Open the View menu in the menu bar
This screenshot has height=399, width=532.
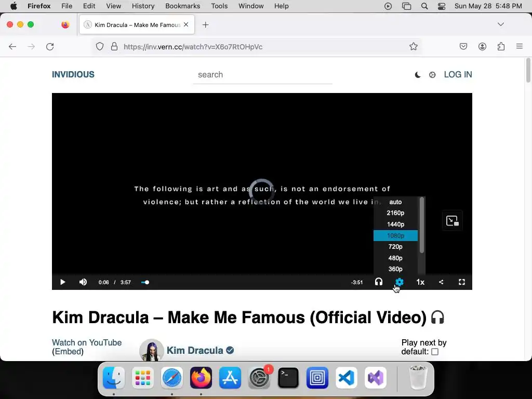(x=113, y=6)
